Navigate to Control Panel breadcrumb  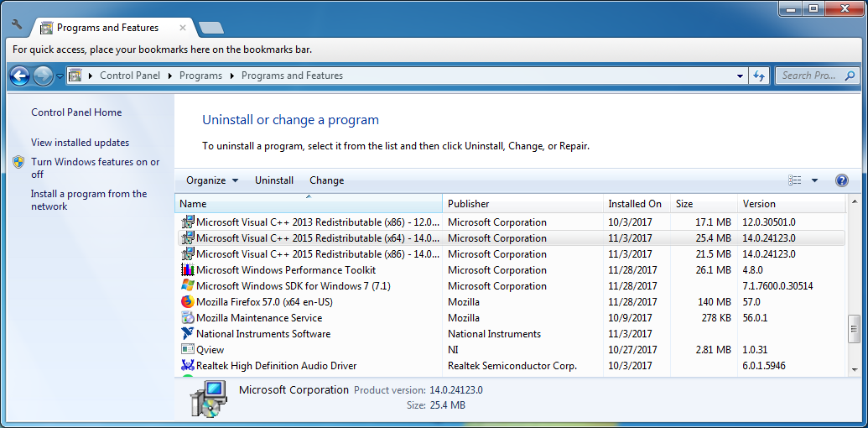point(129,76)
